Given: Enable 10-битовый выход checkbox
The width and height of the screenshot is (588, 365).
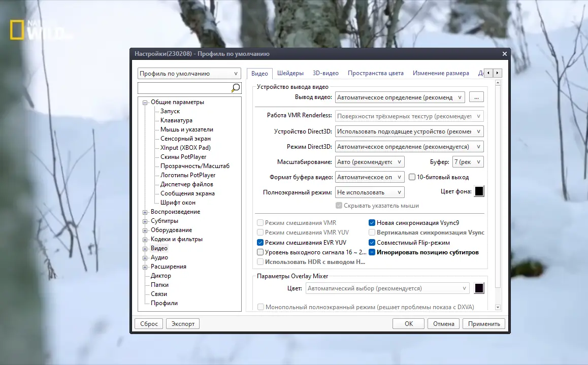Looking at the screenshot, I should coord(412,177).
